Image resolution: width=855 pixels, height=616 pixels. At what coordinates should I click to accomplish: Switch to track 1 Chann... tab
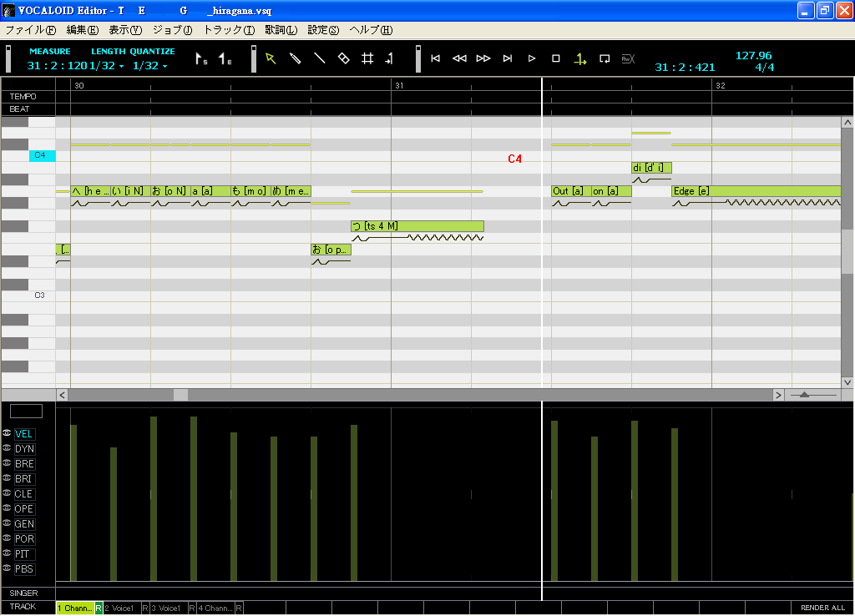tap(75, 608)
